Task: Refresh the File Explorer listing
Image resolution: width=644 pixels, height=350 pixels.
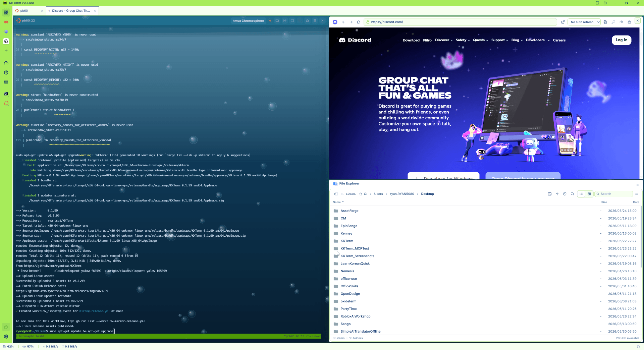Action: tap(572, 194)
